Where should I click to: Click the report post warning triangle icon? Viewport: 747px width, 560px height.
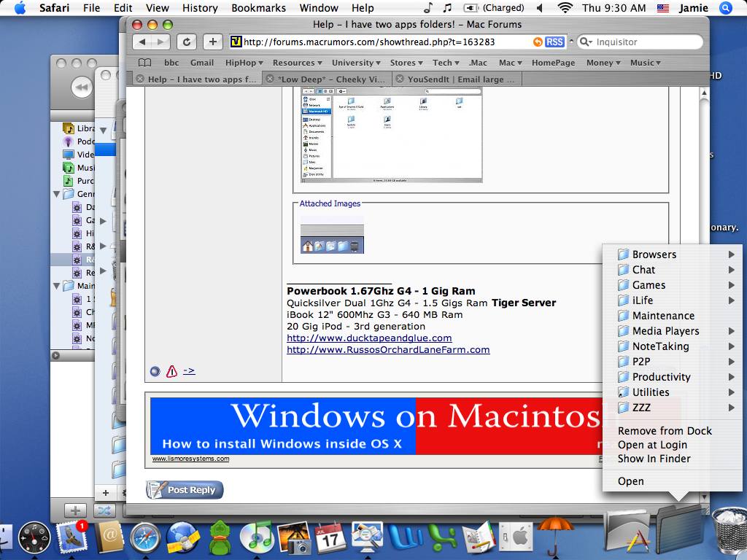pos(171,371)
